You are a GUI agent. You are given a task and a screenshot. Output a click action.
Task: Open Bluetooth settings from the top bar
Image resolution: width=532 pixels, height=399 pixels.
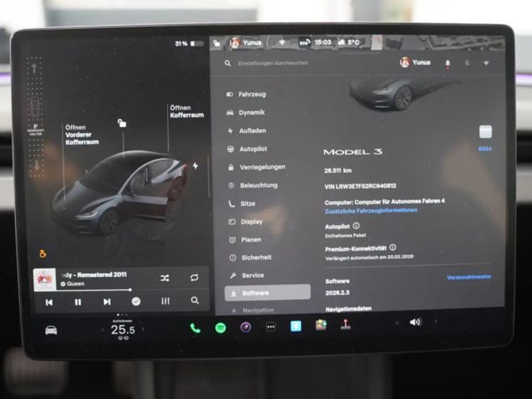(467, 63)
